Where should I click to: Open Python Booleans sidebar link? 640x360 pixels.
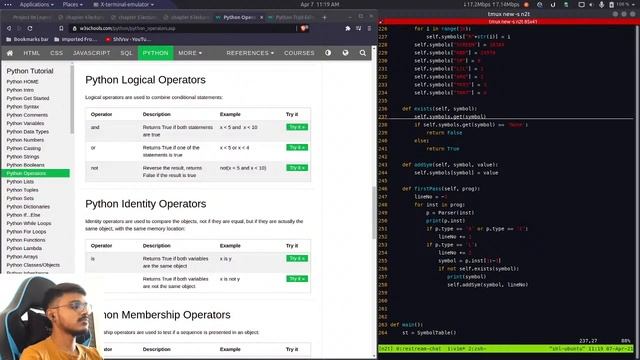click(x=25, y=165)
